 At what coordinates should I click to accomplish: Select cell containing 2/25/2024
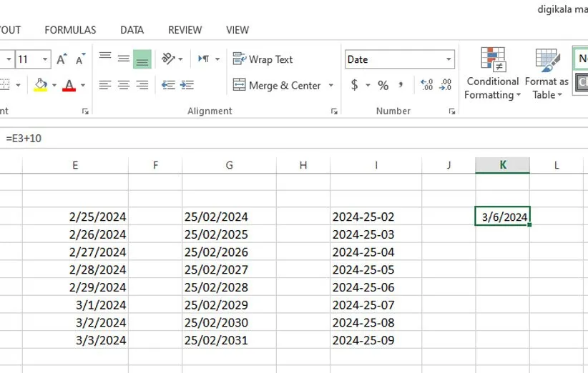[75, 217]
